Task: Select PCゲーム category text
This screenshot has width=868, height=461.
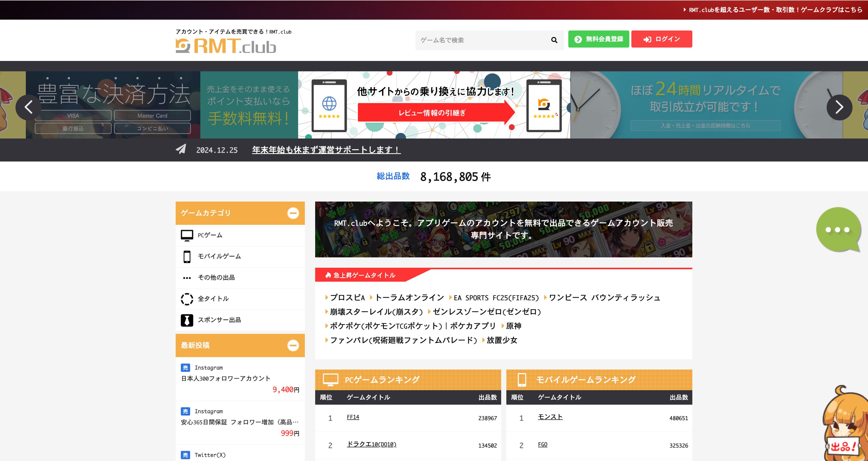Action: coord(210,235)
